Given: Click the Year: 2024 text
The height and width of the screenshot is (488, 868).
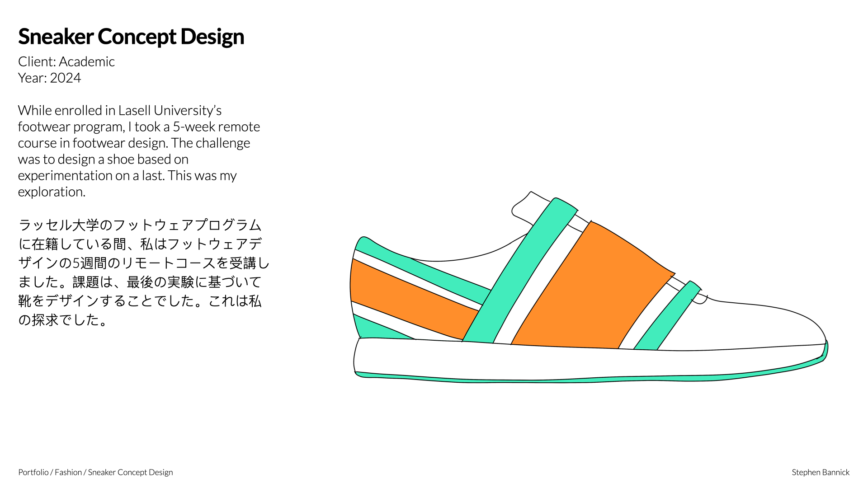Looking at the screenshot, I should [x=50, y=78].
